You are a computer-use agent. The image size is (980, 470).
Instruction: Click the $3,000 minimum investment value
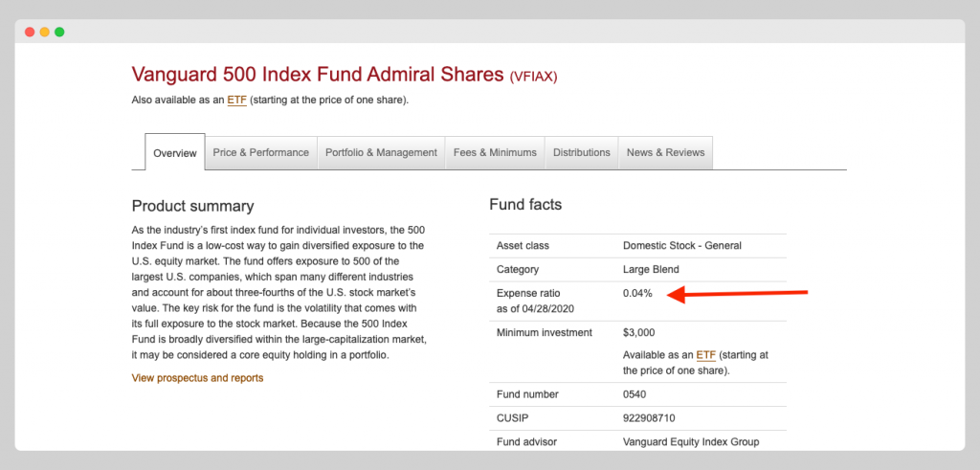[639, 332]
